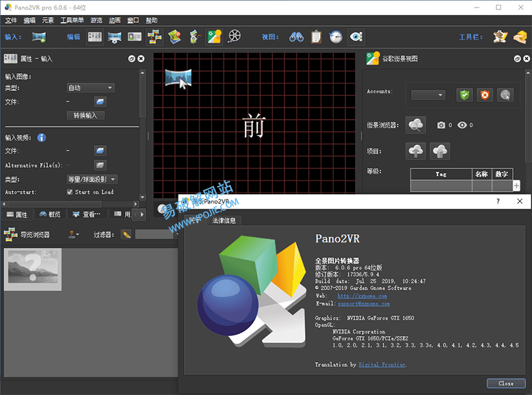This screenshot has width=532, height=395.
Task: Click the add input panorama icon
Action: tap(39, 37)
